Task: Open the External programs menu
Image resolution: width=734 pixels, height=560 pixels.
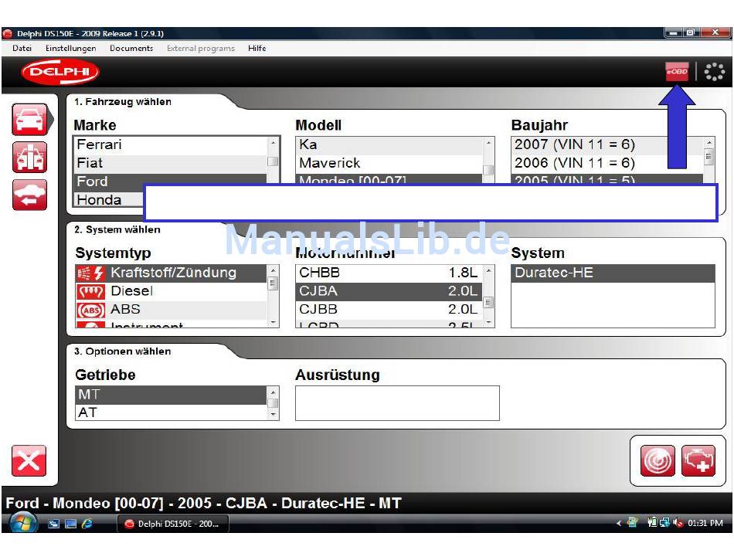Action: coord(201,48)
